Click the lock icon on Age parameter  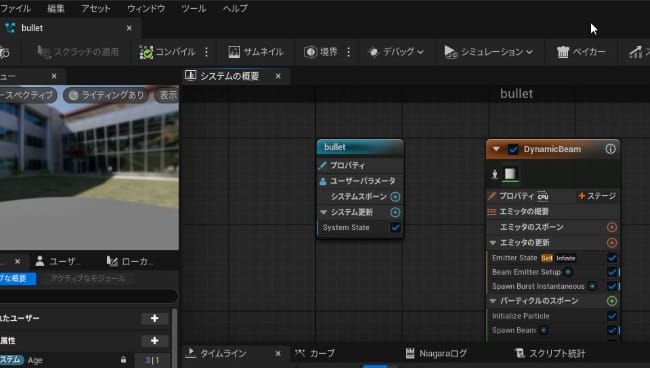coord(123,360)
